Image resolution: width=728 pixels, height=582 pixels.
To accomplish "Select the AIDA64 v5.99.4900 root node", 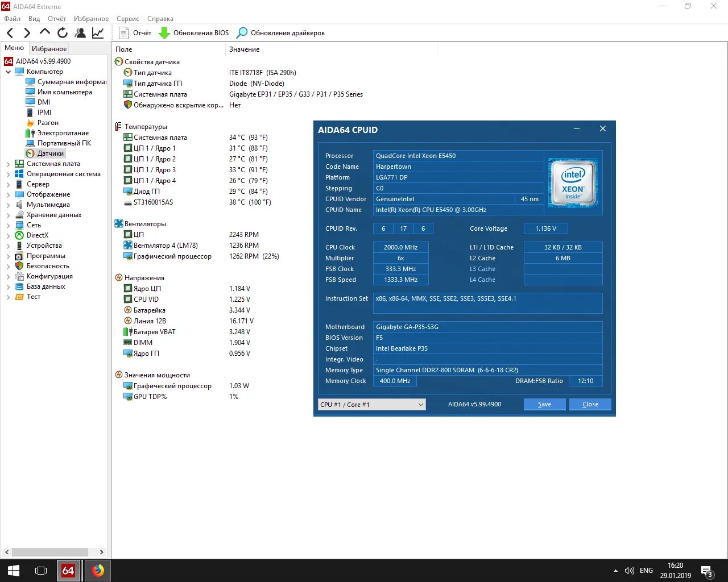I will point(43,61).
